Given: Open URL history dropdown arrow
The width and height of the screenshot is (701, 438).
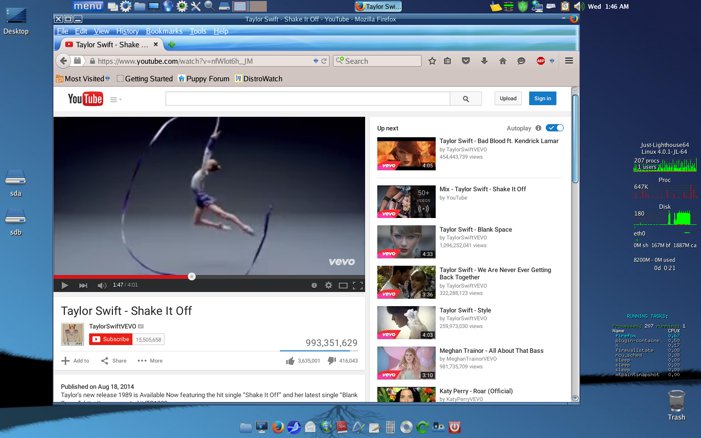Looking at the screenshot, I should click(x=316, y=61).
